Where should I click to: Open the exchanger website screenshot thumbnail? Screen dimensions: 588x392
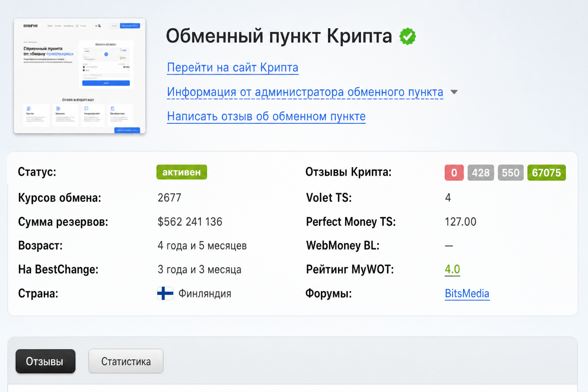click(80, 76)
